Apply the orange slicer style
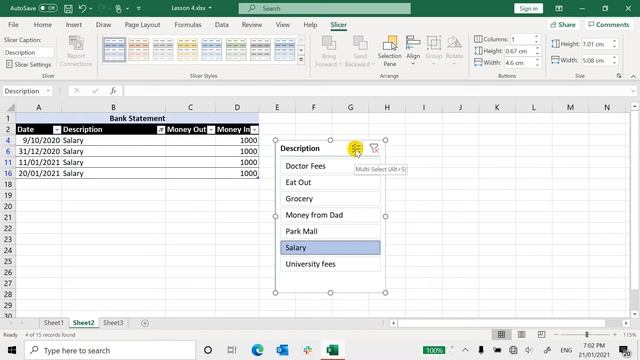 (139, 50)
